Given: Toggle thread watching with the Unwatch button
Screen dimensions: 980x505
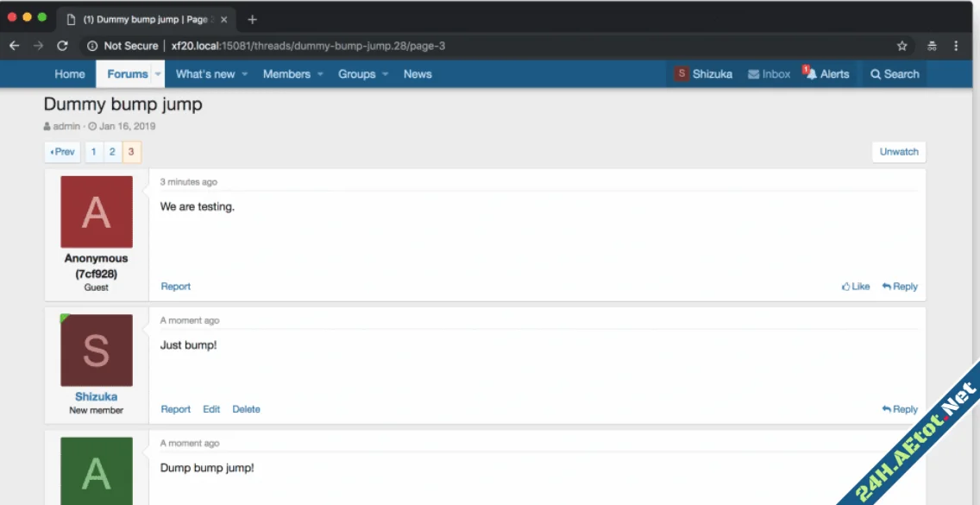Looking at the screenshot, I should [898, 152].
